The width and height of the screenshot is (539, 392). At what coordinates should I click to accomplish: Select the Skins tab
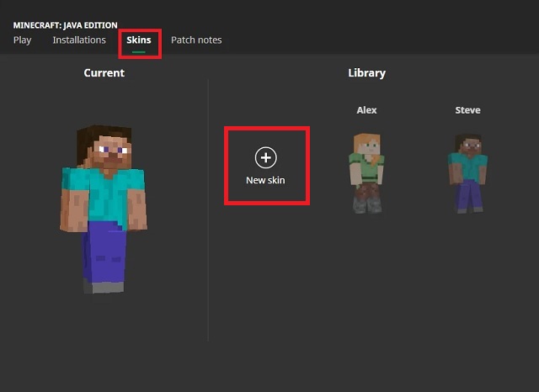[139, 40]
